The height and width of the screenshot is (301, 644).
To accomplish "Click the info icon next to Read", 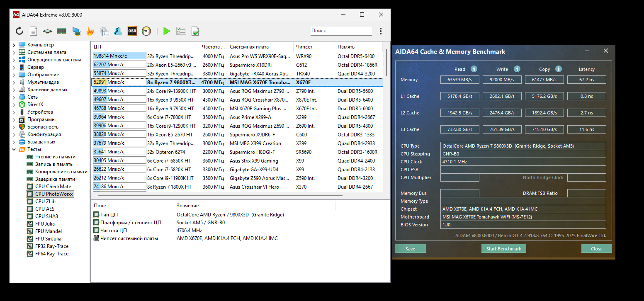I will [x=474, y=69].
